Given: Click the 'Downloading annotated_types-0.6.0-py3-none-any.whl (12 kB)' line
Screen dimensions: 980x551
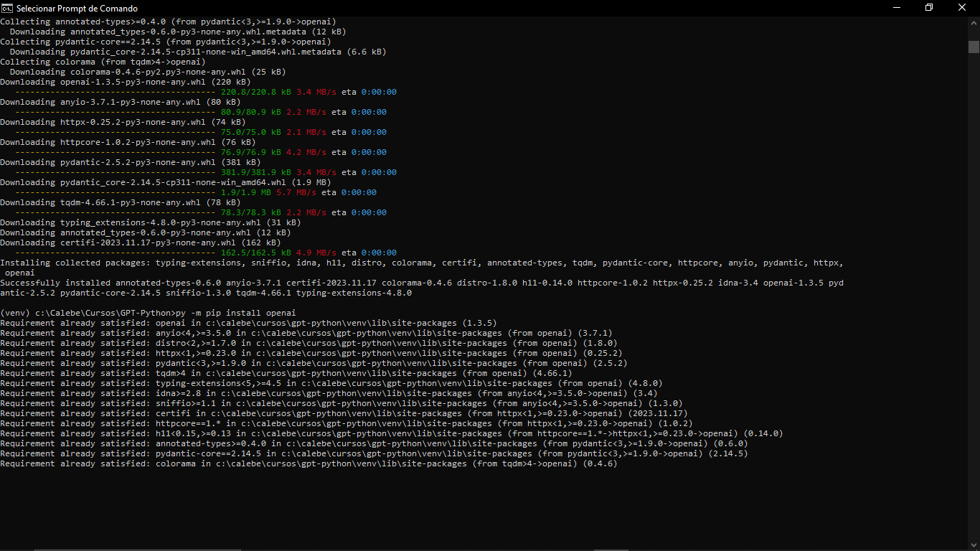Looking at the screenshot, I should (146, 232).
